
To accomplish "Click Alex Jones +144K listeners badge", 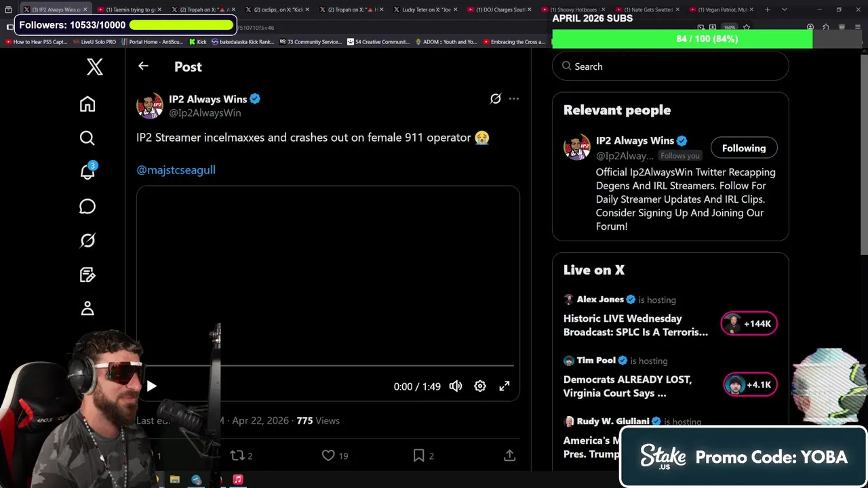I will coord(749,323).
